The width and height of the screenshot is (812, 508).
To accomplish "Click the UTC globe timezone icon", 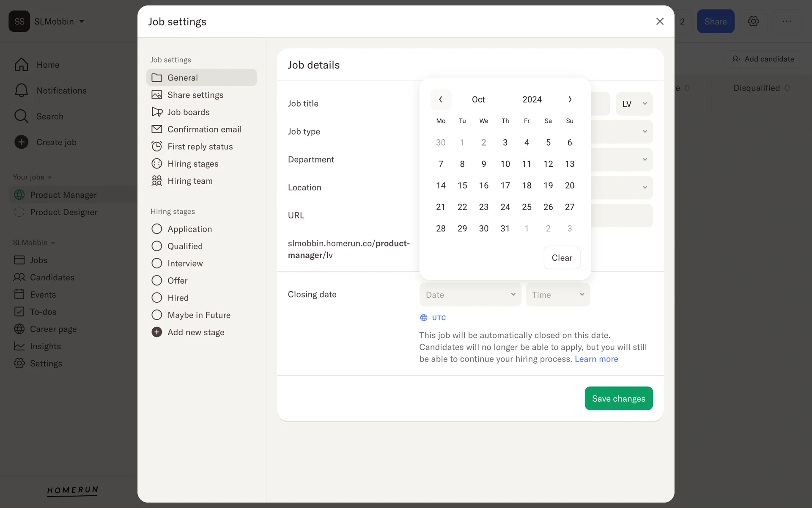I will (x=424, y=318).
